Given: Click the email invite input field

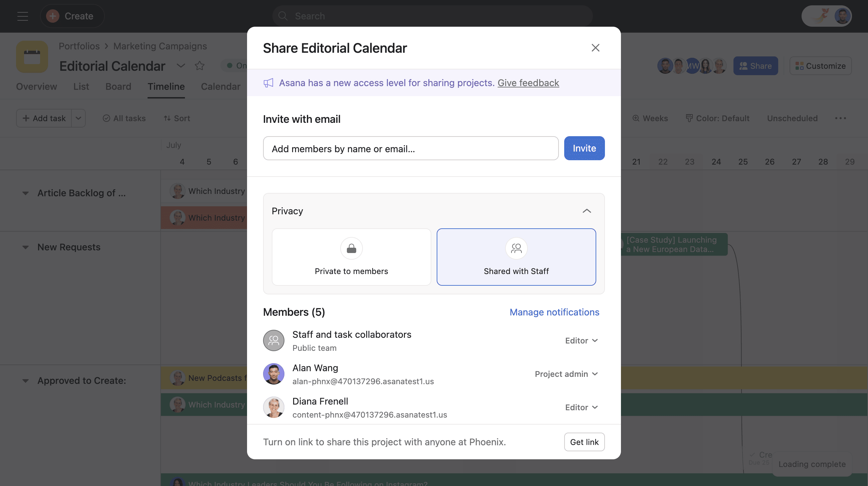Looking at the screenshot, I should [x=411, y=148].
